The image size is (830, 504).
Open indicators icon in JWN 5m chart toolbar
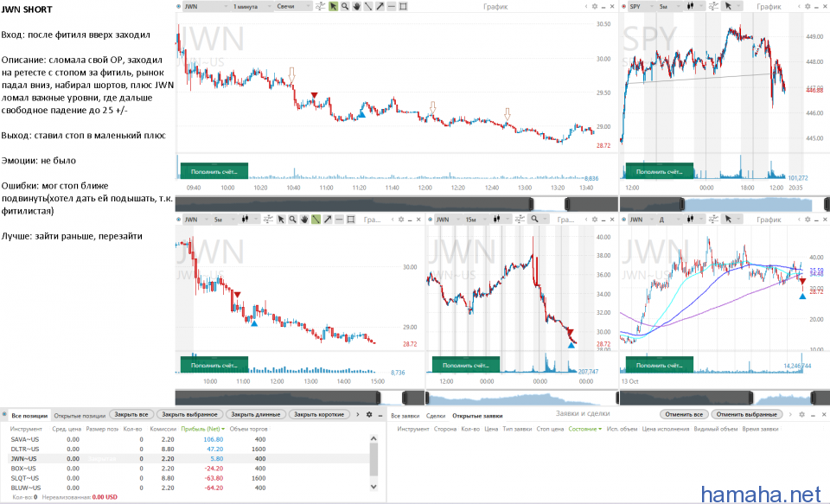[x=268, y=220]
